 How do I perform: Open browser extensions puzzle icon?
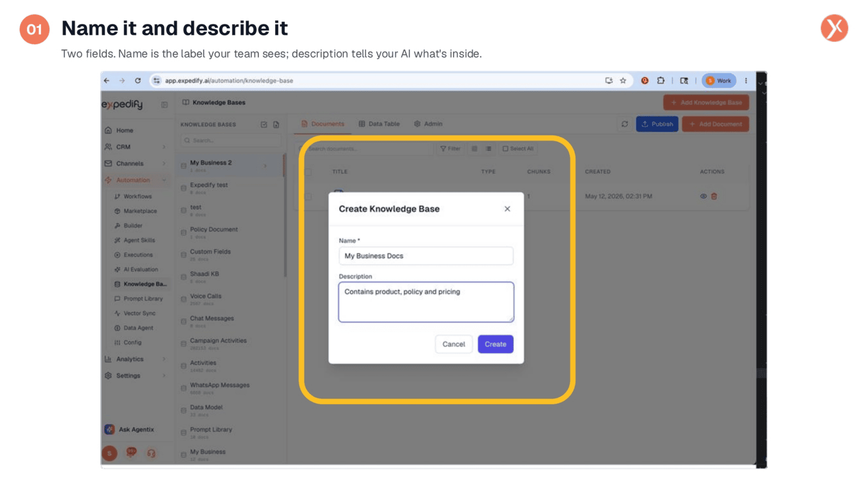click(660, 80)
